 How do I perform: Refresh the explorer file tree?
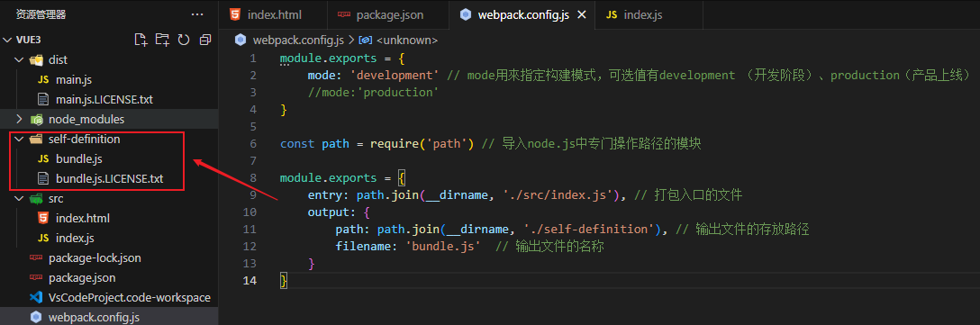point(184,40)
